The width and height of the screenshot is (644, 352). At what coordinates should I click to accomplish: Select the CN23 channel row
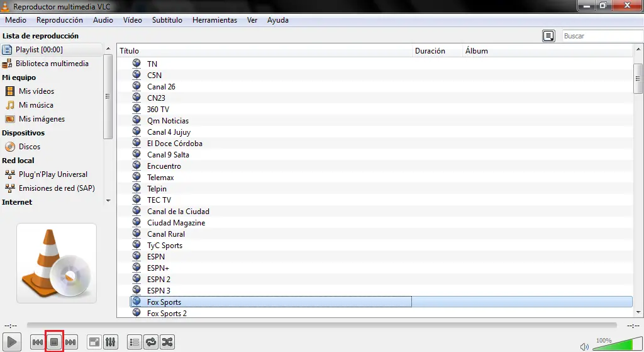(x=381, y=98)
